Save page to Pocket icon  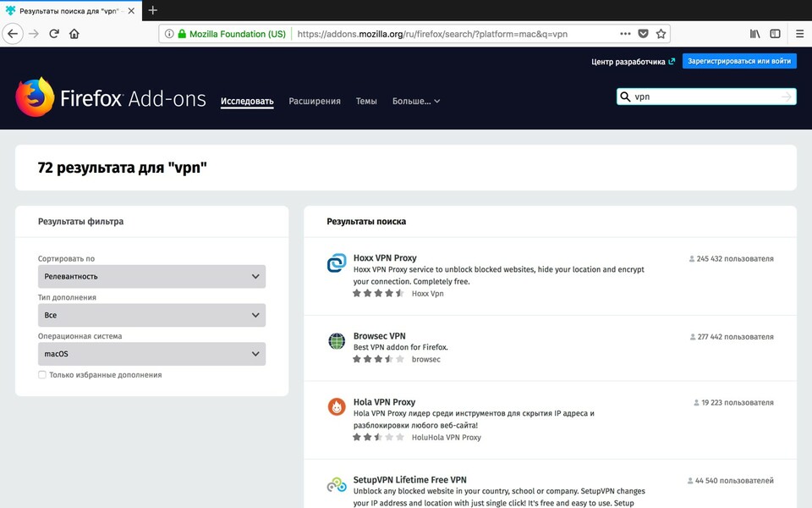pyautogui.click(x=643, y=34)
